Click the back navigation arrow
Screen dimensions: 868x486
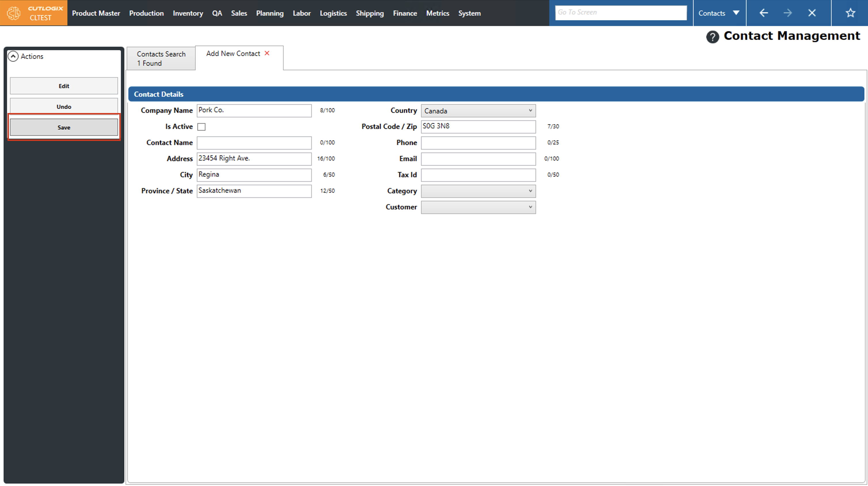(x=764, y=13)
